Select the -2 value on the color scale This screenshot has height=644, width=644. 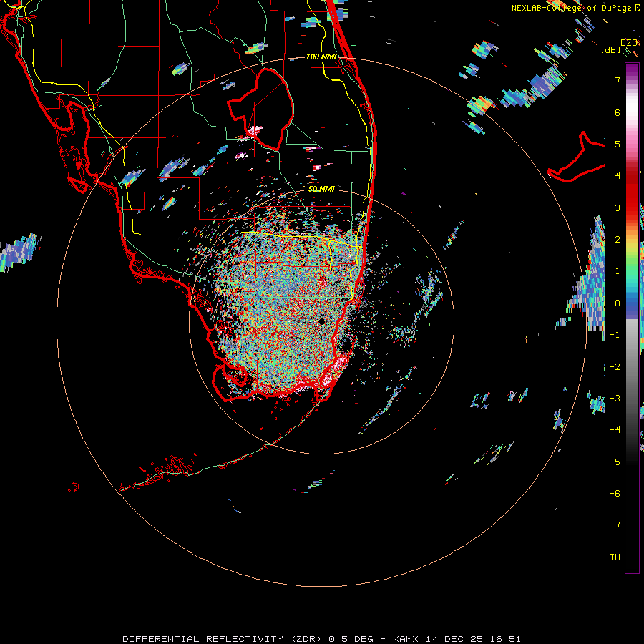point(615,367)
